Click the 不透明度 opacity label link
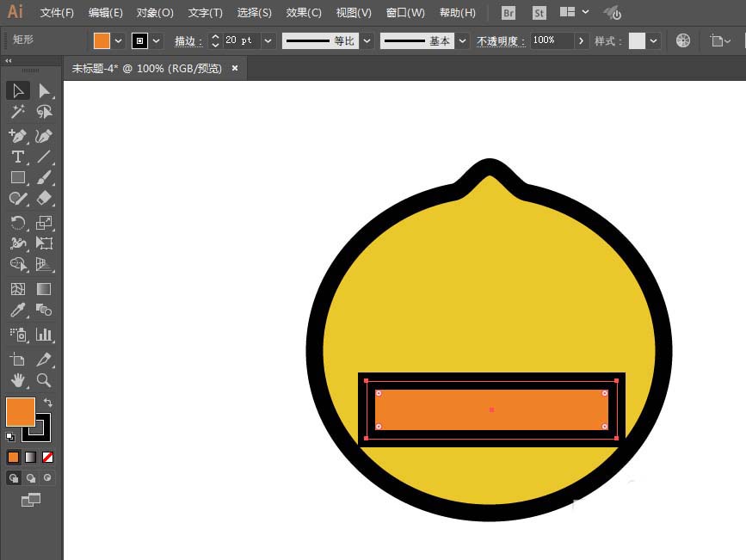 coord(501,41)
